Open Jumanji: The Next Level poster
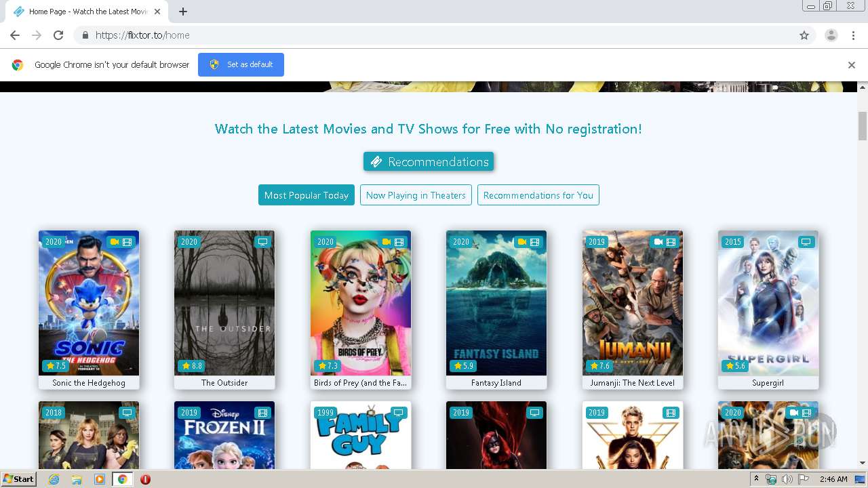The height and width of the screenshot is (488, 868). tap(633, 303)
